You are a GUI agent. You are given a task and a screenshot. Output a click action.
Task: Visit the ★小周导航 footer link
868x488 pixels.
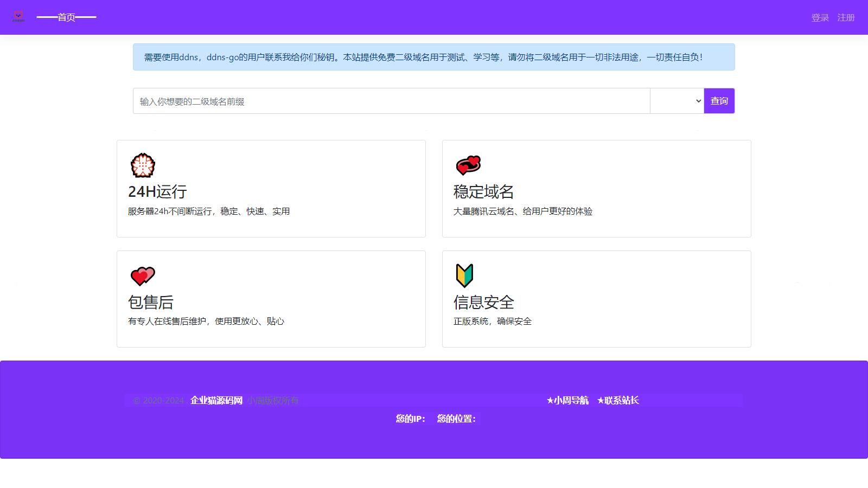pyautogui.click(x=567, y=401)
